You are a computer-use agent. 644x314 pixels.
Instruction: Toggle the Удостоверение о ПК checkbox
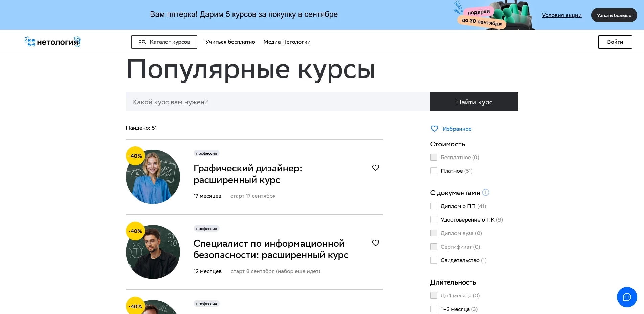click(x=434, y=219)
